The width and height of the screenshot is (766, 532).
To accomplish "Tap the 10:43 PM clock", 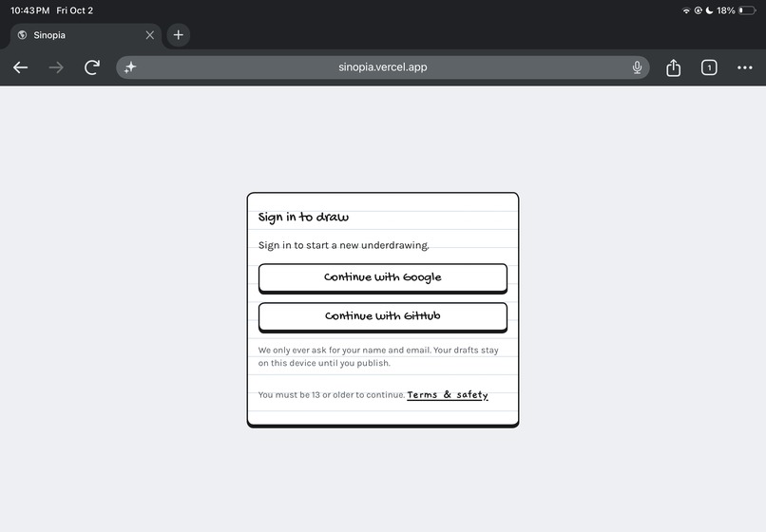I will point(29,10).
